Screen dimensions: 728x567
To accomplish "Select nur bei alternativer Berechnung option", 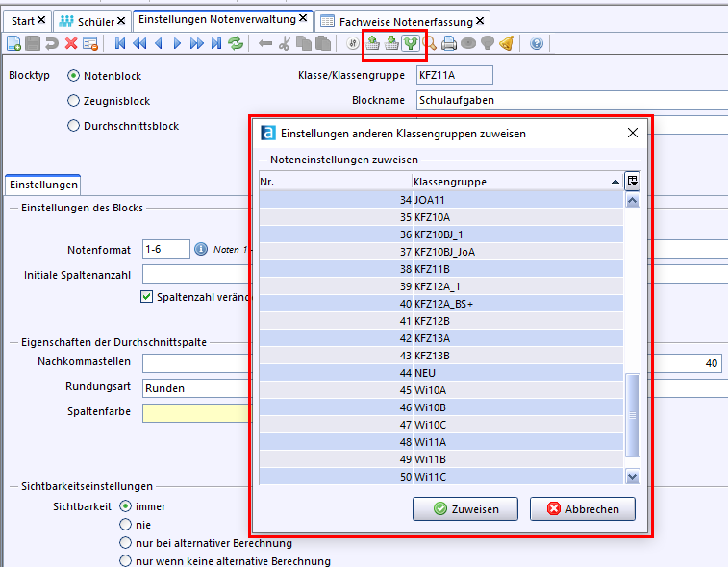I will click(125, 542).
